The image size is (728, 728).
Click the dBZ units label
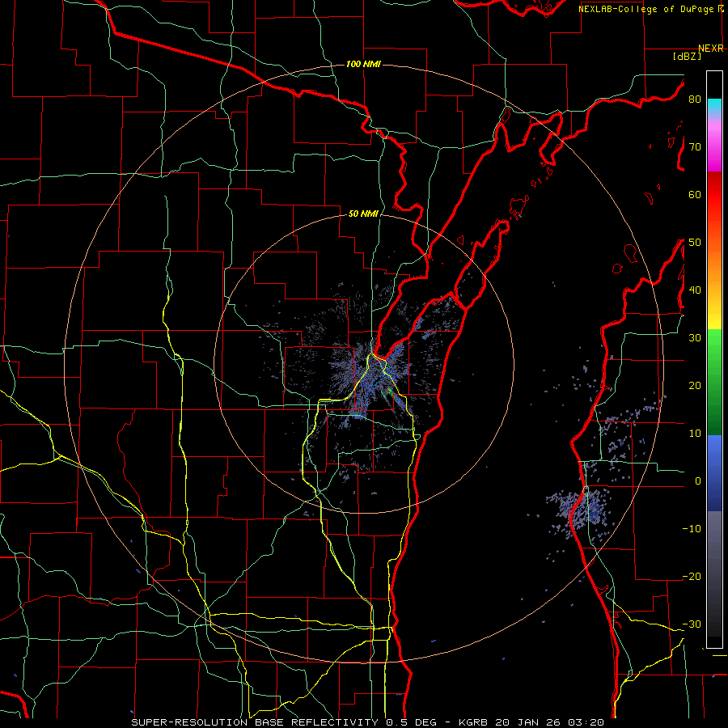687,56
